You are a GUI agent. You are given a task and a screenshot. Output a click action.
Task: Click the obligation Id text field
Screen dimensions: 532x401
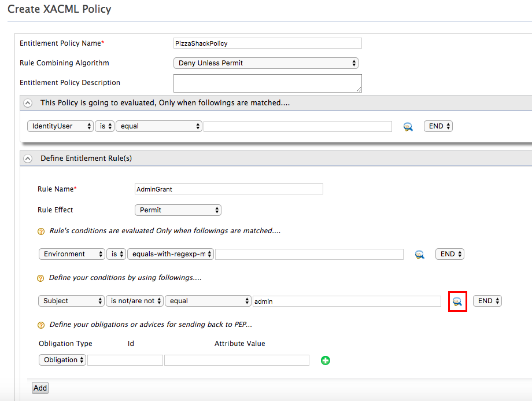click(x=125, y=359)
